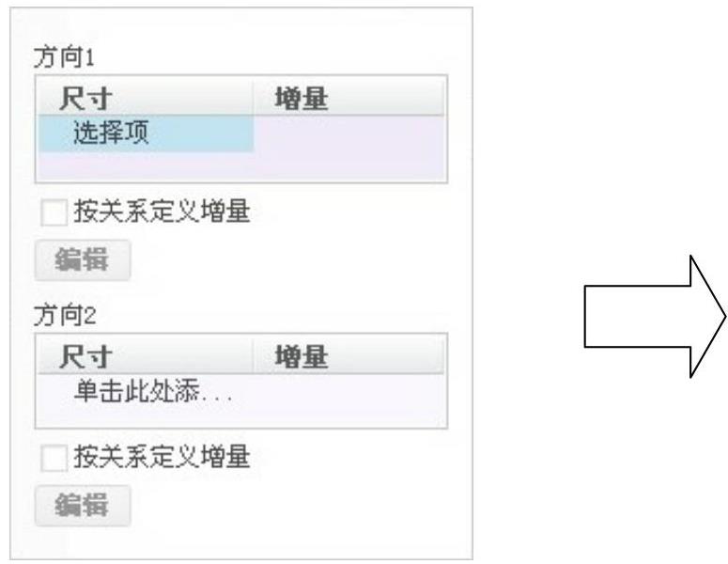The width and height of the screenshot is (728, 564).
Task: Click the 增量 cell beside 单击此处添...
Action: click(x=348, y=390)
